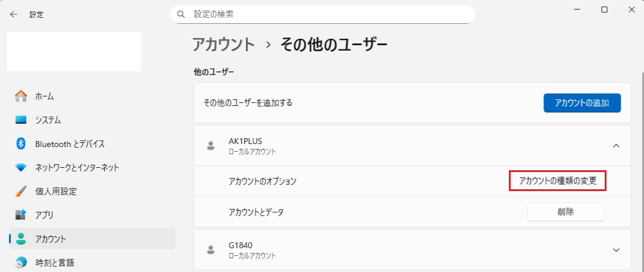644x272 pixels.
Task: Click the search magnifier icon
Action: pos(182,14)
